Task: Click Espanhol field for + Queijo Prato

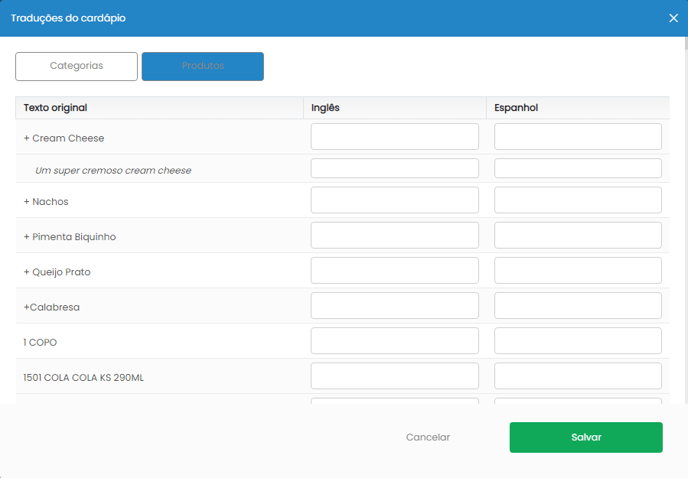Action: pyautogui.click(x=578, y=270)
